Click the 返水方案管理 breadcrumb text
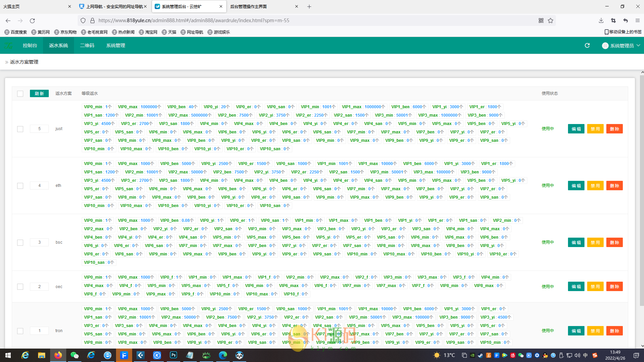The width and height of the screenshot is (644, 362). pyautogui.click(x=24, y=62)
